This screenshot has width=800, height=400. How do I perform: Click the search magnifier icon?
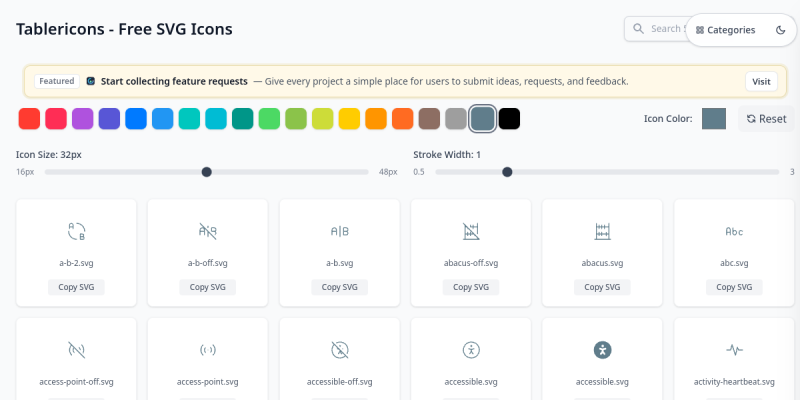pos(638,29)
